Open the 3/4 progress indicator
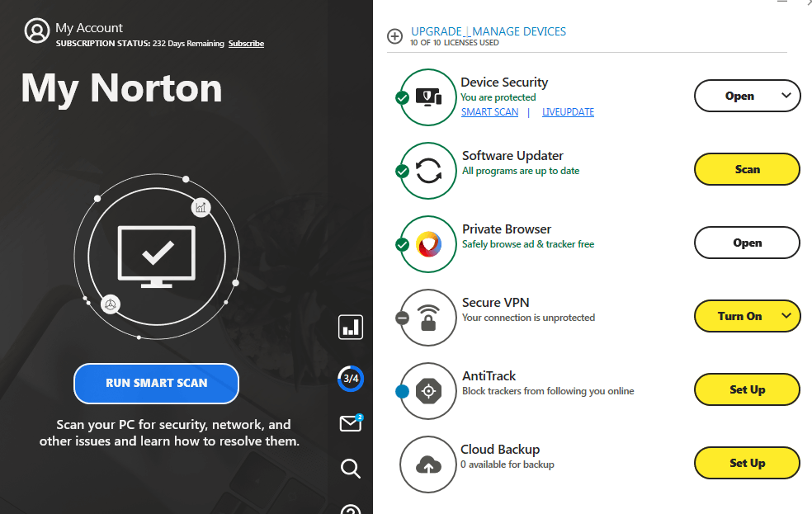The image size is (812, 514). pos(351,379)
